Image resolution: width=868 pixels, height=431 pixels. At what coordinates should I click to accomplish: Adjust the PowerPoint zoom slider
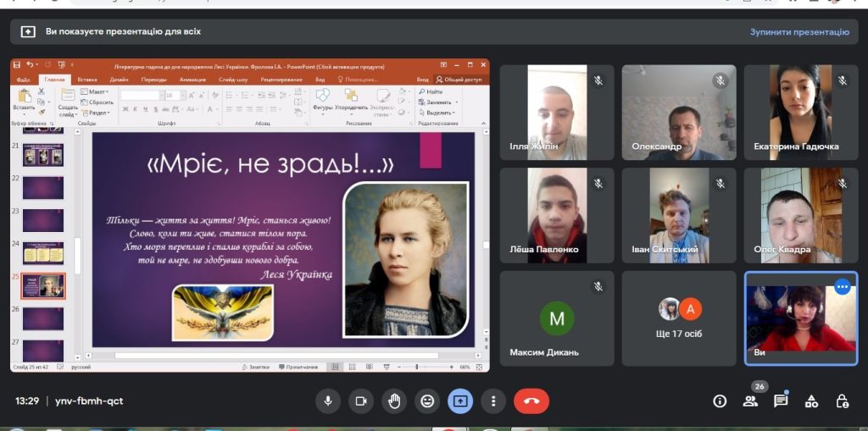(x=416, y=367)
